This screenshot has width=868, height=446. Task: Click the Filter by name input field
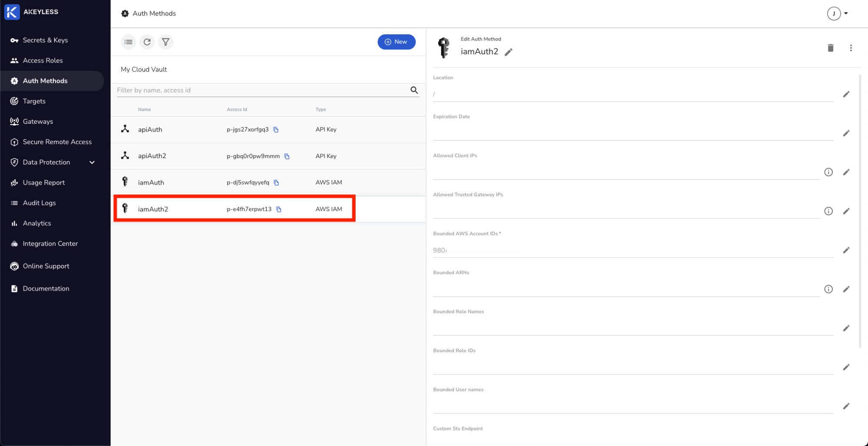pyautogui.click(x=262, y=90)
